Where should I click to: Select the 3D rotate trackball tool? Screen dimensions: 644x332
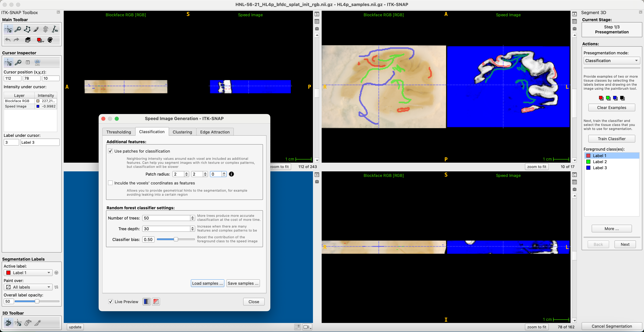8,323
